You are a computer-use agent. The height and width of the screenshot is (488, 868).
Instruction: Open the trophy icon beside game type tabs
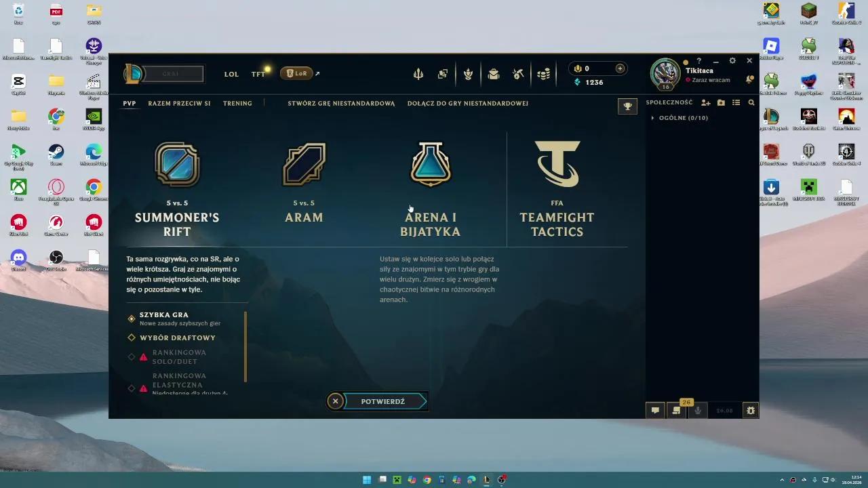(628, 106)
